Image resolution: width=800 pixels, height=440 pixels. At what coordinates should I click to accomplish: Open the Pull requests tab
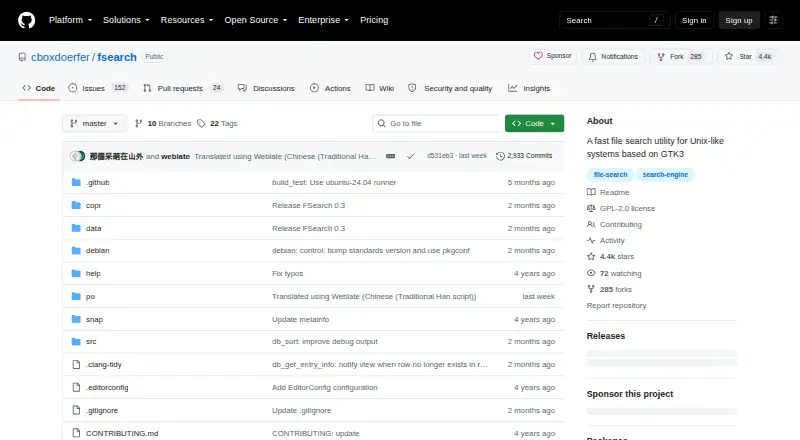183,88
